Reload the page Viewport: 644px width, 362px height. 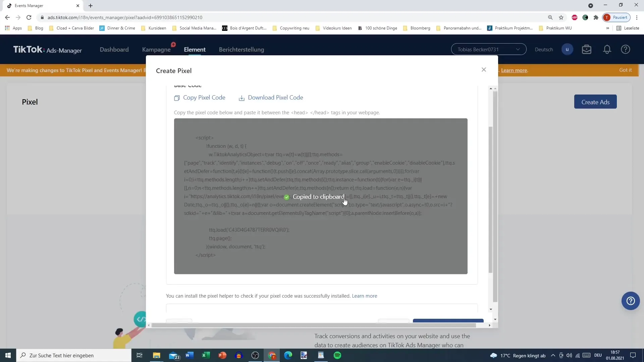29,17
